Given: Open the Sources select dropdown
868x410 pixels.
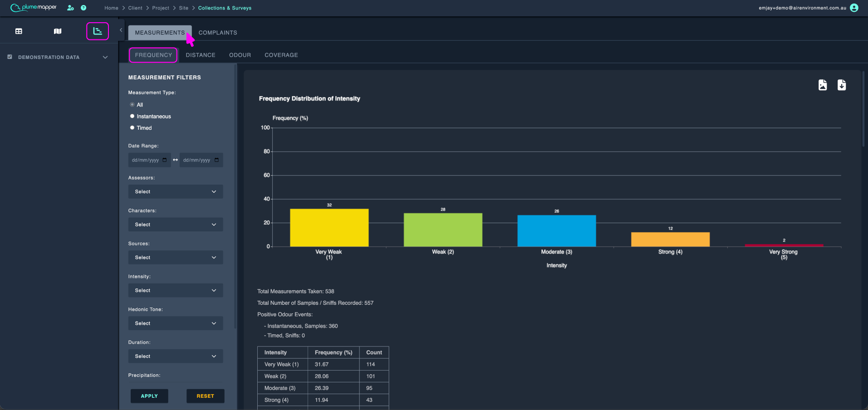Looking at the screenshot, I should tap(176, 258).
